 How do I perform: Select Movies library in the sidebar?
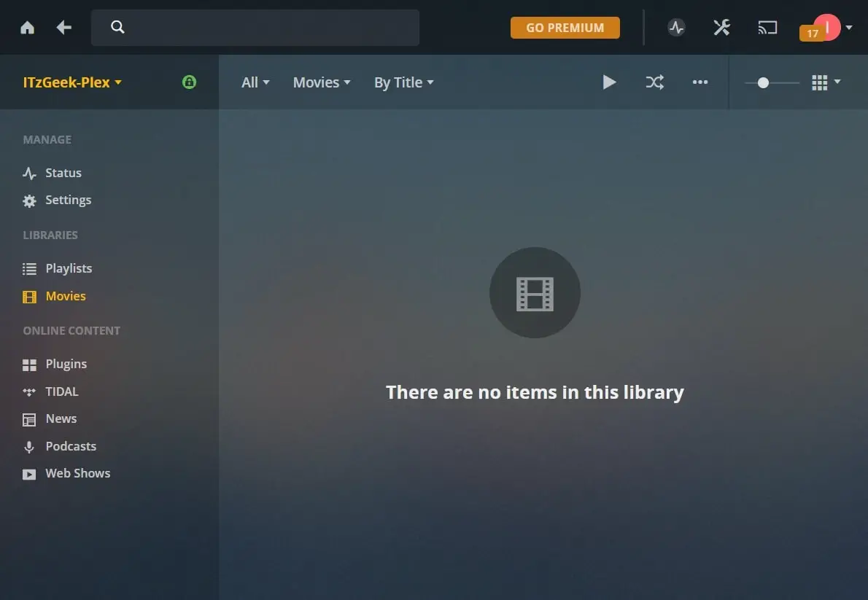[x=65, y=296]
